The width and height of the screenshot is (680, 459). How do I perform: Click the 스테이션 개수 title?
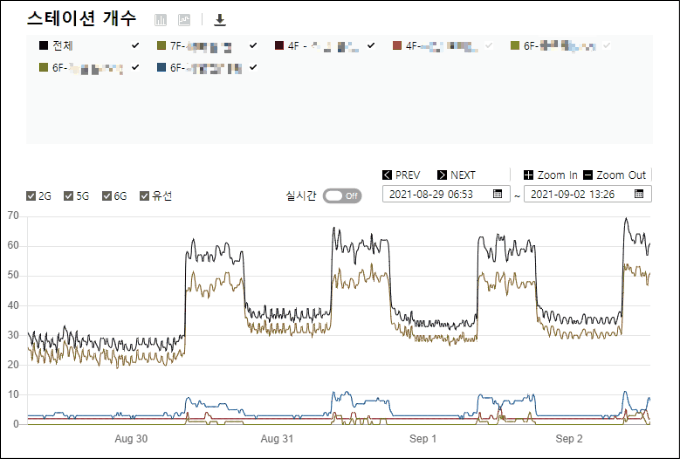pyautogui.click(x=82, y=19)
